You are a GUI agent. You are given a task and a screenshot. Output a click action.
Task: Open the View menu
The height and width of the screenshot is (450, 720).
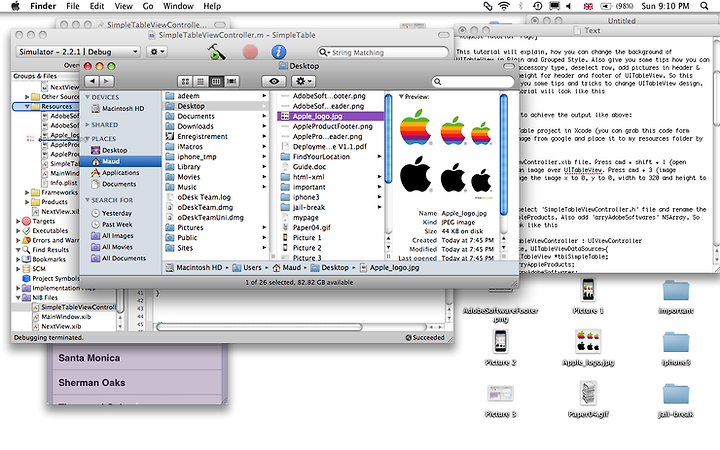123,6
